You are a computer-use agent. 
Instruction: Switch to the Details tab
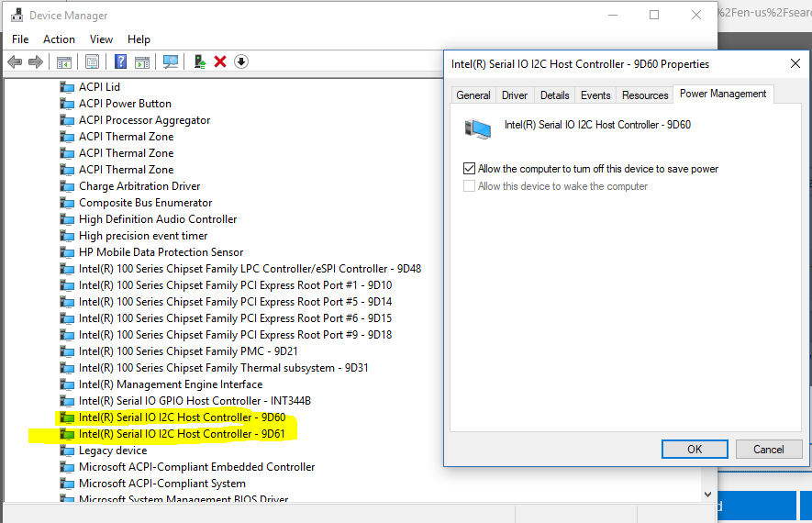coord(554,95)
